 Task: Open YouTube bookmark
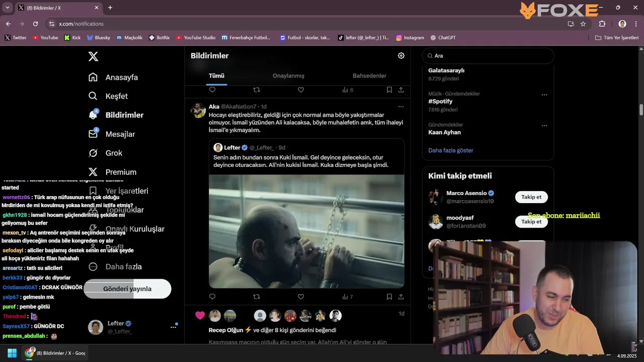[45, 38]
